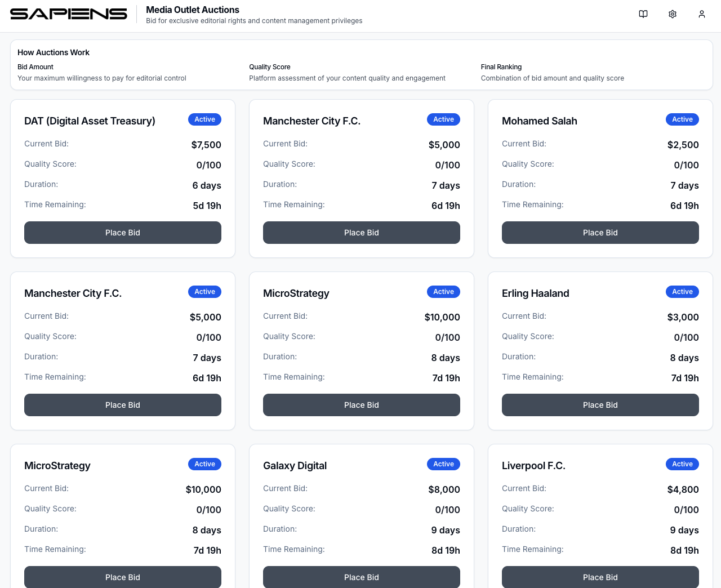This screenshot has width=721, height=588.
Task: Place a bid on Erling Haaland
Action: click(x=600, y=405)
